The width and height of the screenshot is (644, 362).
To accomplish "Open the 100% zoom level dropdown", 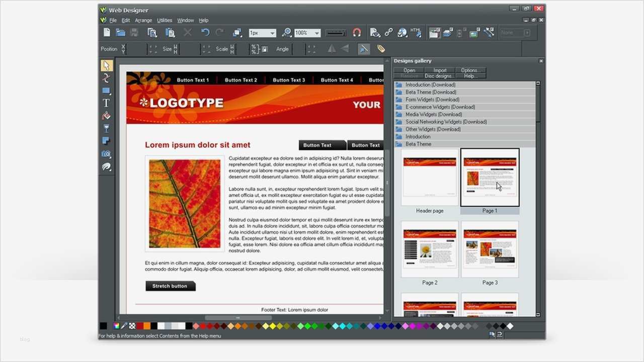I will tap(308, 33).
